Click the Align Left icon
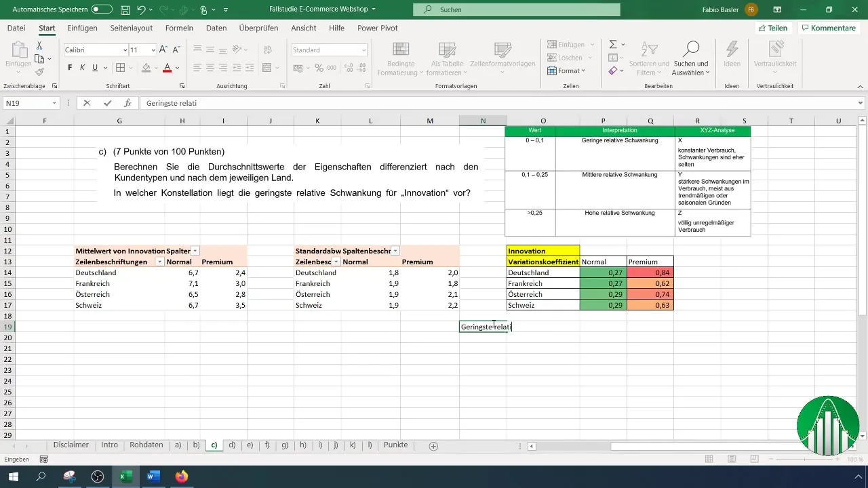The image size is (868, 488). [x=197, y=68]
